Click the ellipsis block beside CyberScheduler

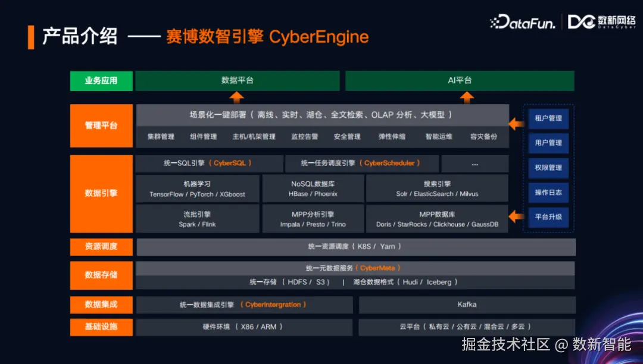coord(475,164)
